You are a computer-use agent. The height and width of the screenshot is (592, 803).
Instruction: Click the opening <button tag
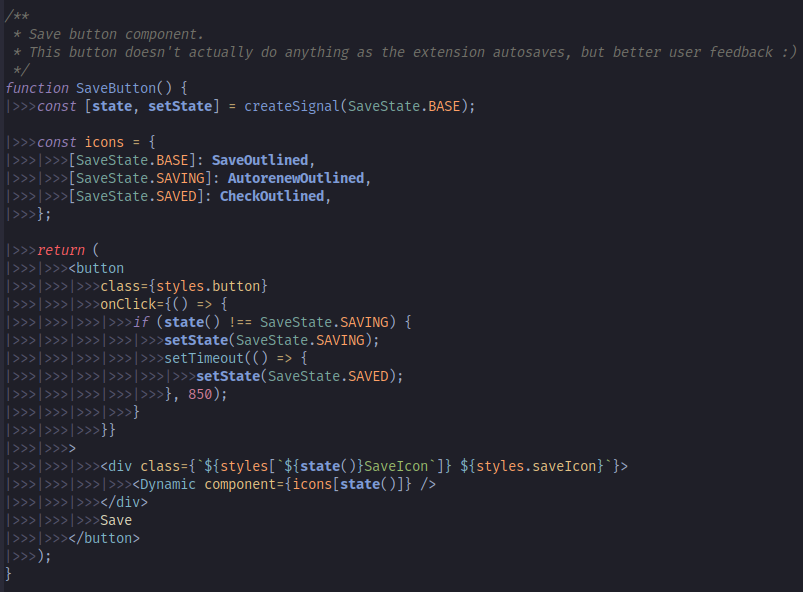click(97, 268)
